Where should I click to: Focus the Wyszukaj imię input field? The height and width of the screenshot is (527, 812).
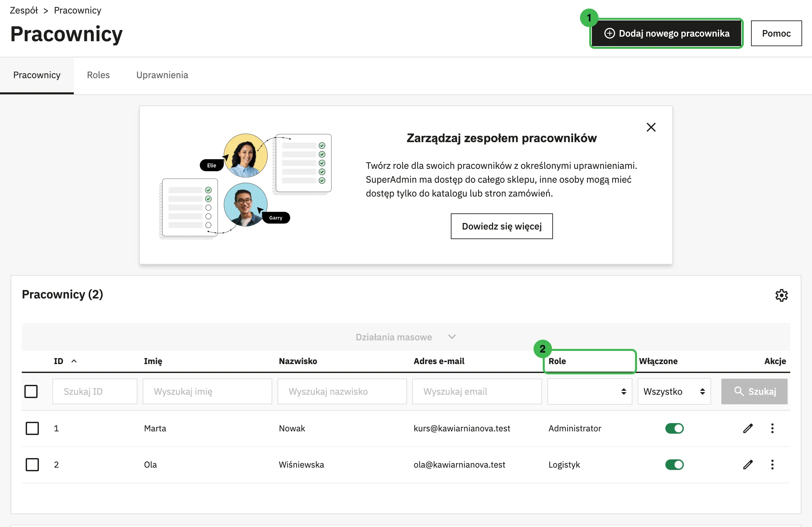[207, 391]
